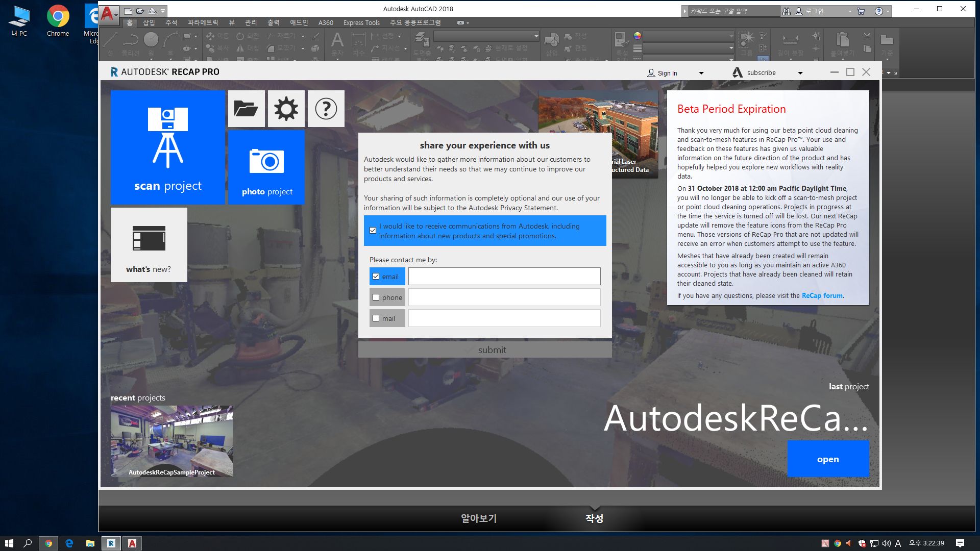This screenshot has height=551, width=980.
Task: Expand AutoCAD help dropdown arrow
Action: pyautogui.click(x=888, y=11)
